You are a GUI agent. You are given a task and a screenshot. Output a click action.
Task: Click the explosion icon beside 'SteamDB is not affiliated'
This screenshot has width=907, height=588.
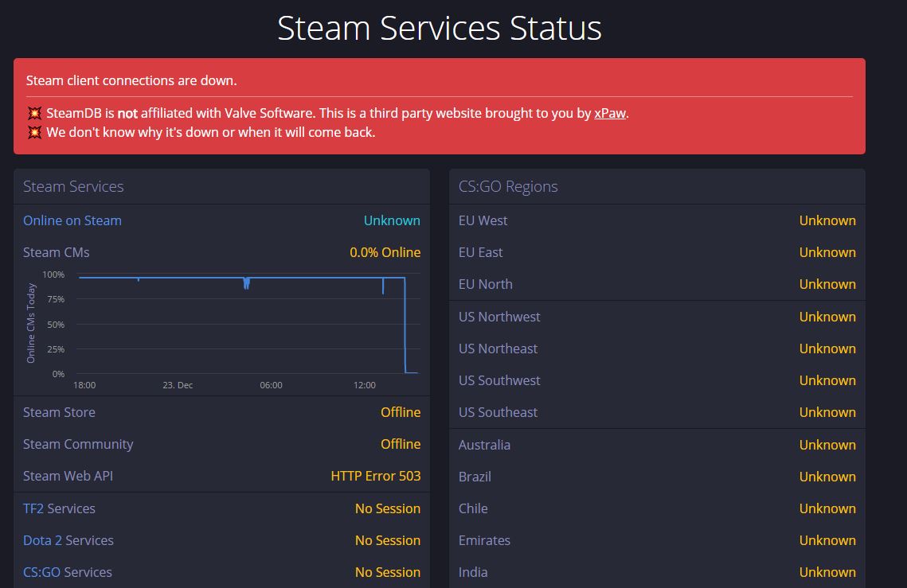pos(35,113)
